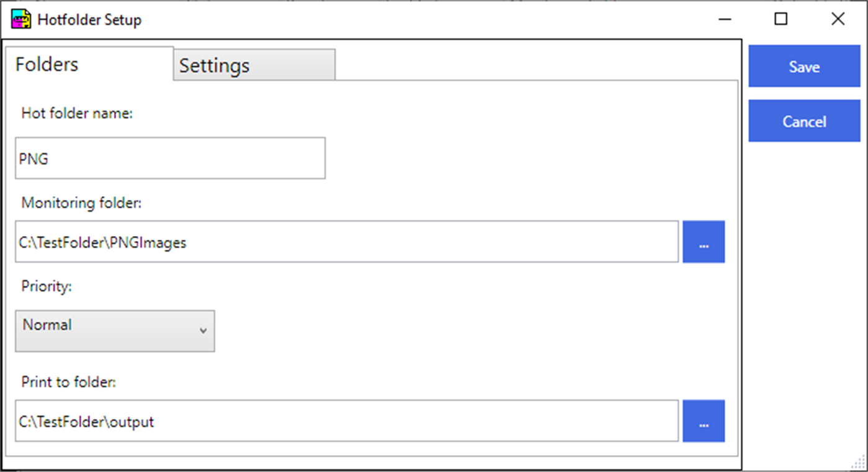
Task: Click the hot folder name field containing PNG
Action: 170,158
